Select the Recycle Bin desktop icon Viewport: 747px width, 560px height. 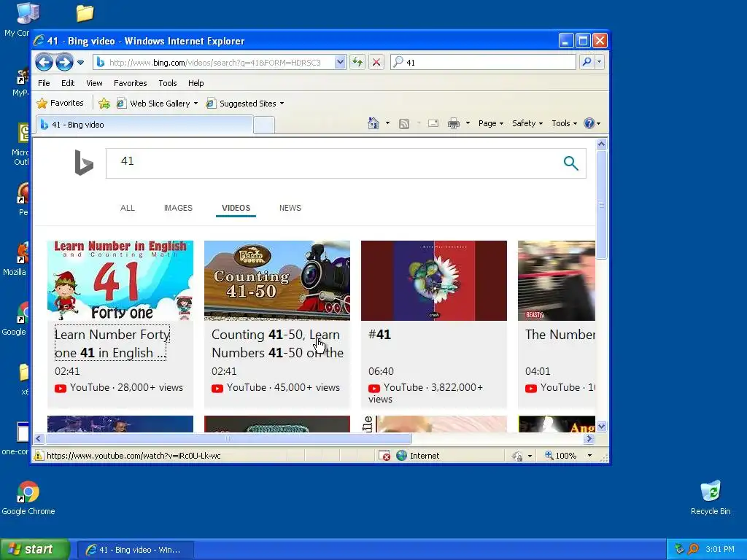[x=711, y=498]
